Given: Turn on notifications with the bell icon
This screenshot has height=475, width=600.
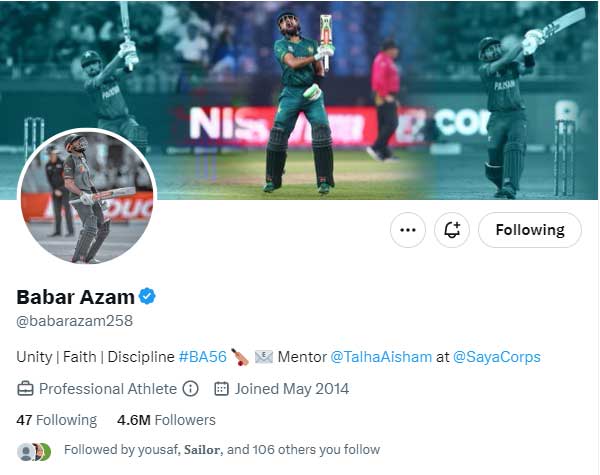Looking at the screenshot, I should (x=452, y=230).
